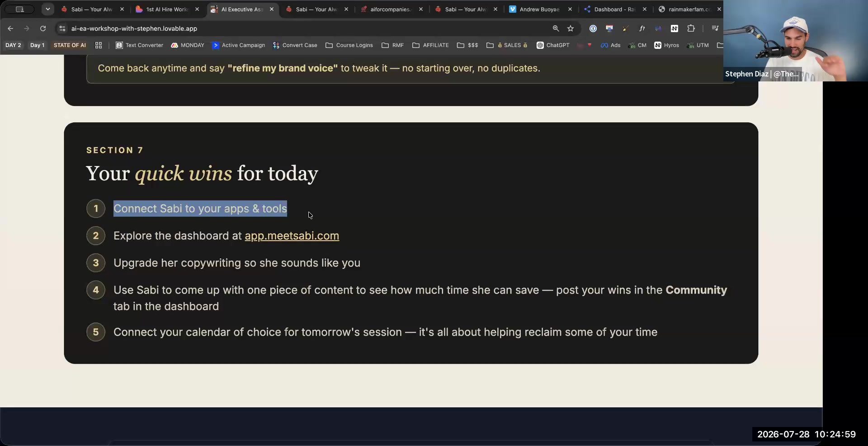The width and height of the screenshot is (868, 446).
Task: Open the f? font finder extension
Action: coord(642,28)
